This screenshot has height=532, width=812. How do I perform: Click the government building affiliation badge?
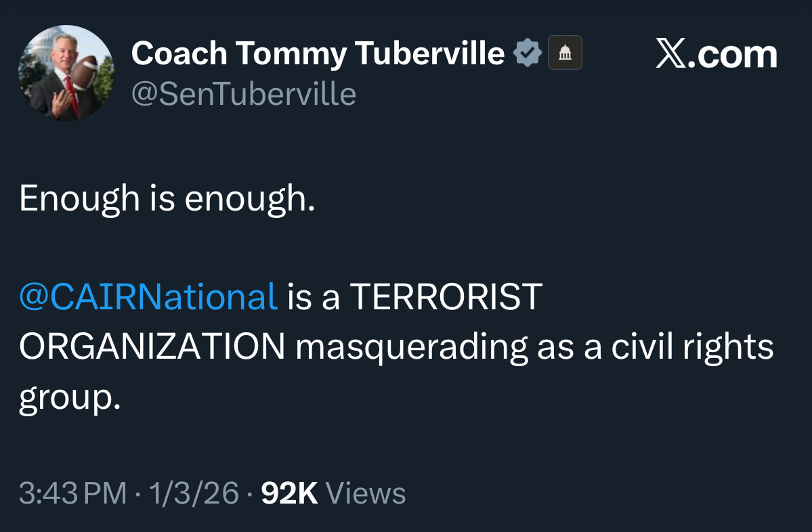coord(564,53)
